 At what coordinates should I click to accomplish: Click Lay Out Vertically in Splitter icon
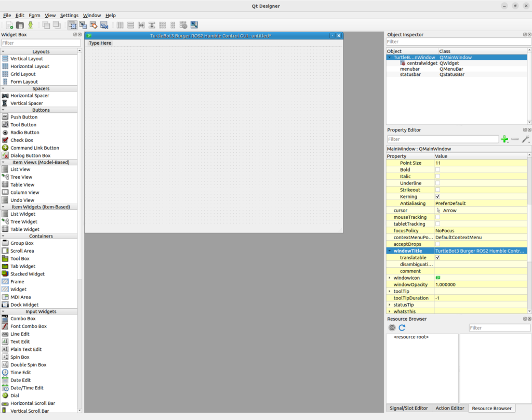pos(152,25)
